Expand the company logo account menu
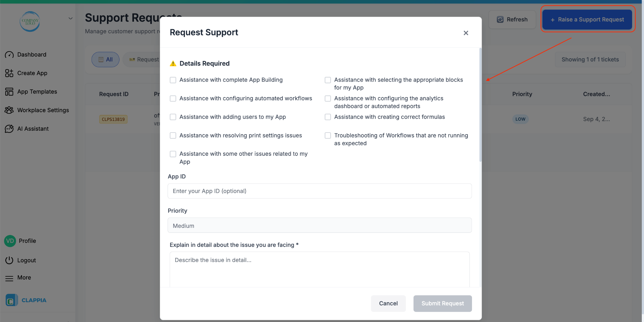644x322 pixels. point(70,18)
